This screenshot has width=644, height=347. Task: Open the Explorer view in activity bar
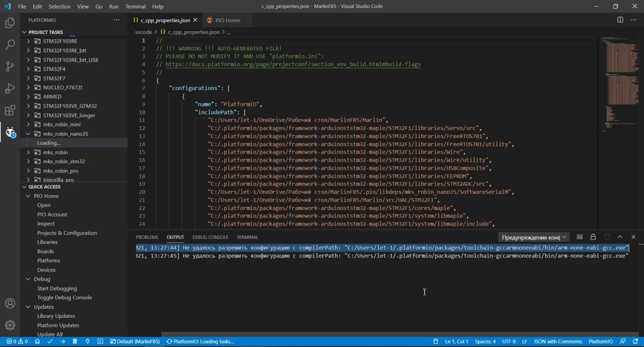point(10,23)
